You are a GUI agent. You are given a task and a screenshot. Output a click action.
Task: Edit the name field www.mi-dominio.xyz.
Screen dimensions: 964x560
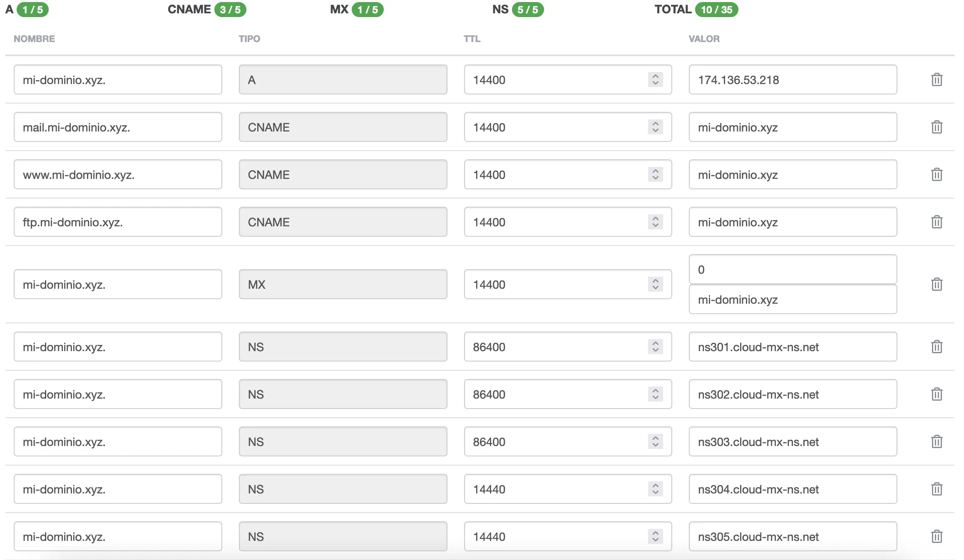pyautogui.click(x=118, y=174)
